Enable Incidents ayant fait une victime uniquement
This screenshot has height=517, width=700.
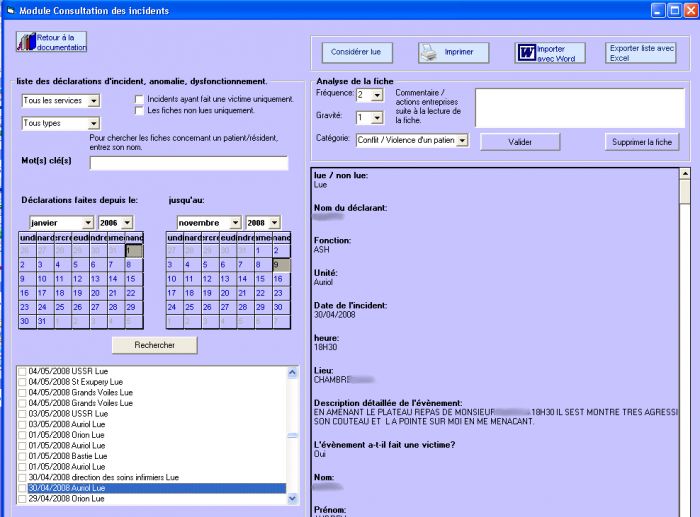pos(139,99)
